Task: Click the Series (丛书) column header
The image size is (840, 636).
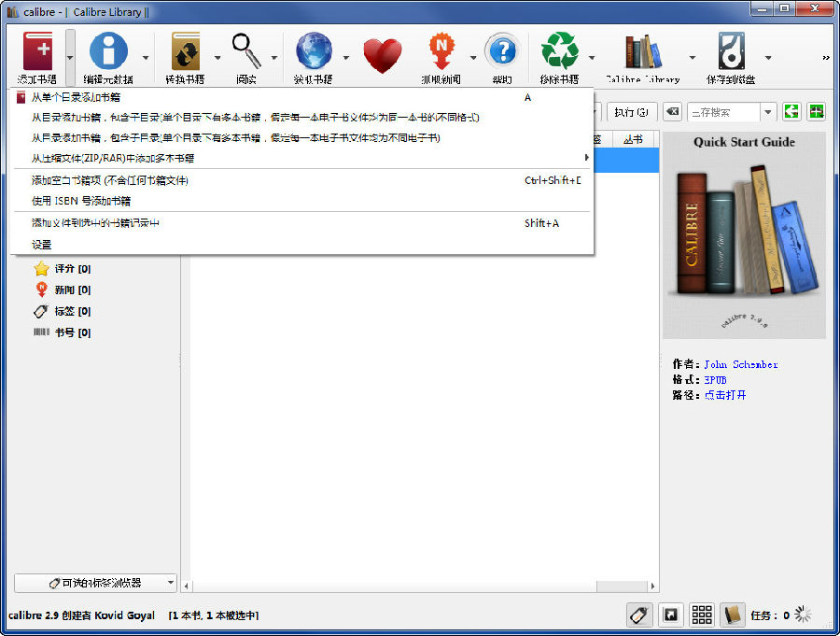Action: tap(633, 139)
